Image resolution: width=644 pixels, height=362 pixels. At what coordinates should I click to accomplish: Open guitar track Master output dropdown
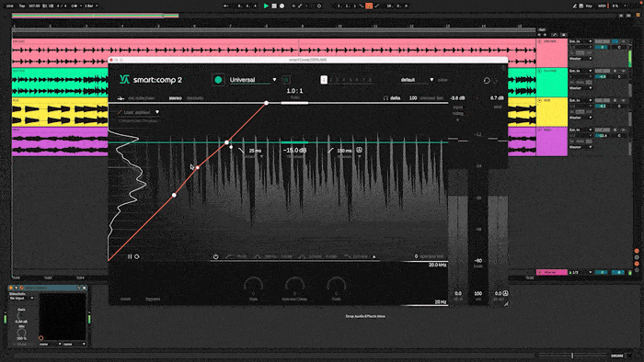(581, 88)
